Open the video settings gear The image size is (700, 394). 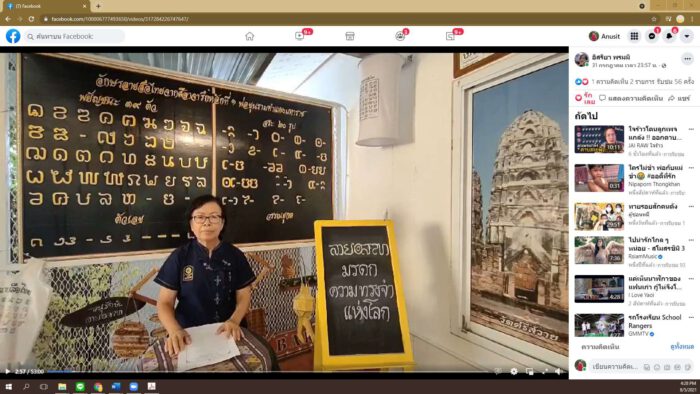(514, 371)
